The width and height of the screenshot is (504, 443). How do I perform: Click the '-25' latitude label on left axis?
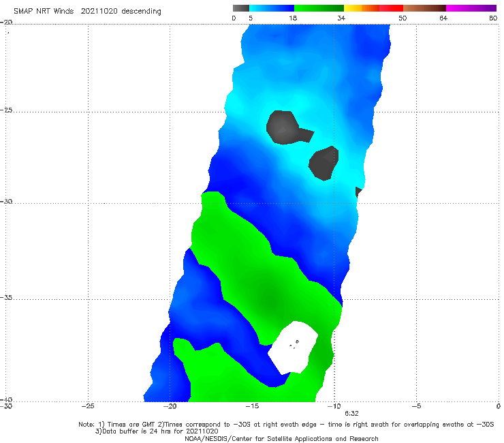(x=6, y=110)
